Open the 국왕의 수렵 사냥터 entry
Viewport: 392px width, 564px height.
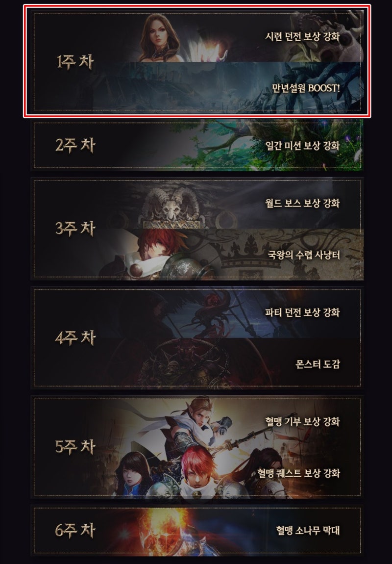click(304, 255)
